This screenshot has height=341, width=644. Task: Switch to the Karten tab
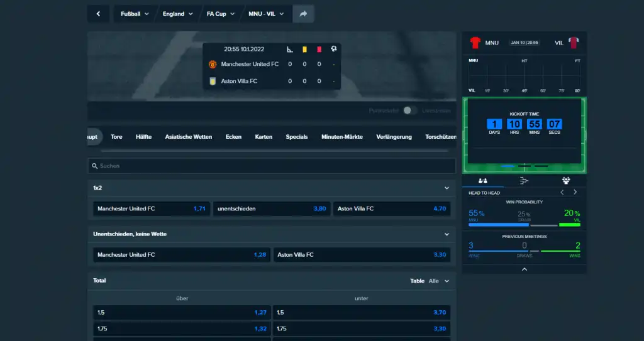(x=264, y=137)
